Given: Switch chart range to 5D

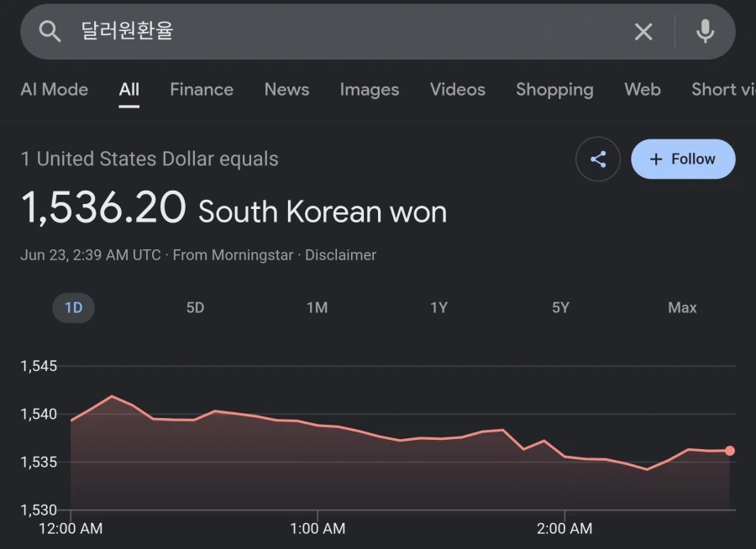Looking at the screenshot, I should pos(195,307).
